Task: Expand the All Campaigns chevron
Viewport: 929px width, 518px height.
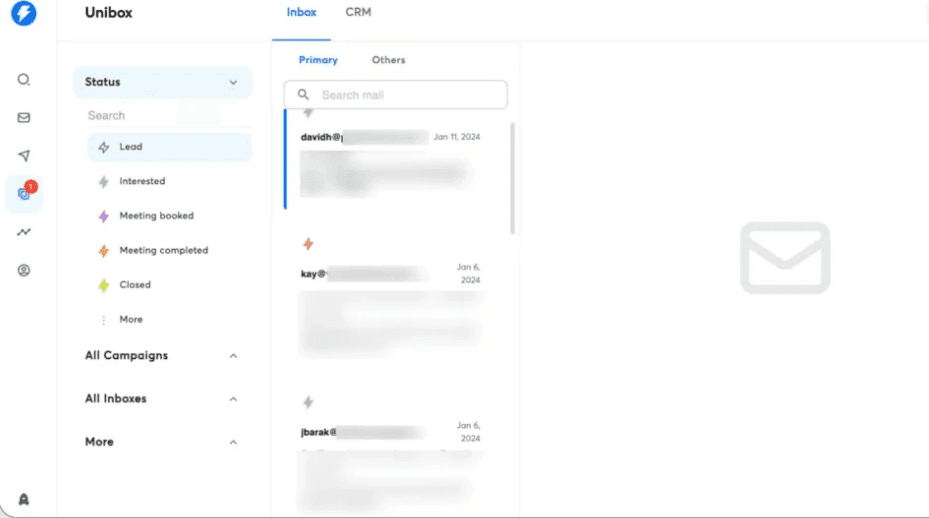Action: (x=233, y=356)
